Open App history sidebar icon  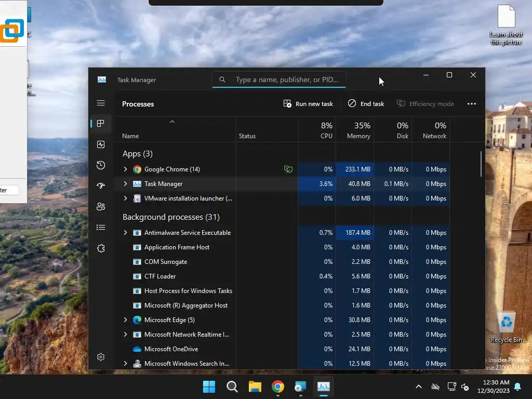pos(101,165)
